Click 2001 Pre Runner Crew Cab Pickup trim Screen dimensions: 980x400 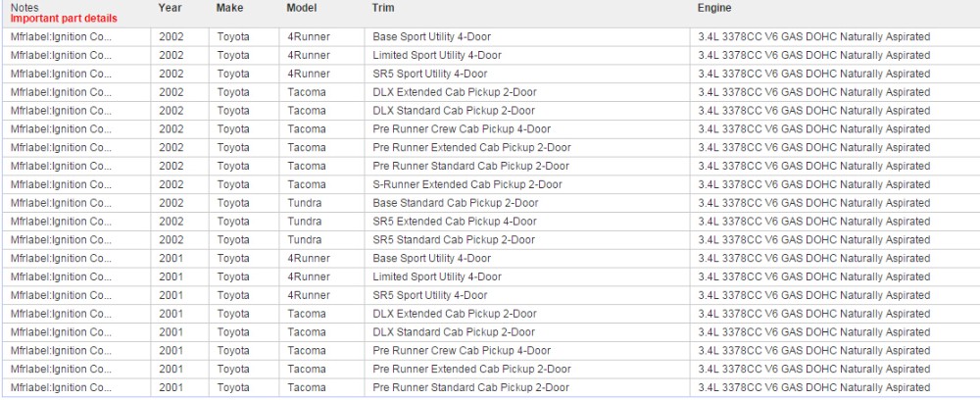coord(462,350)
